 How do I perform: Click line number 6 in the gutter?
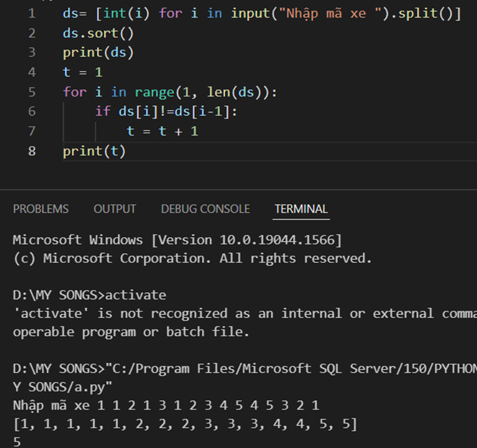(x=32, y=111)
